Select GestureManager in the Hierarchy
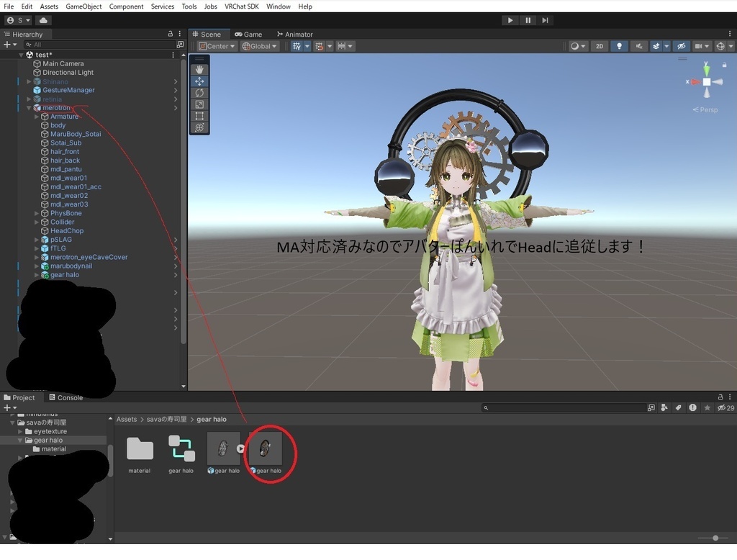 pyautogui.click(x=68, y=90)
